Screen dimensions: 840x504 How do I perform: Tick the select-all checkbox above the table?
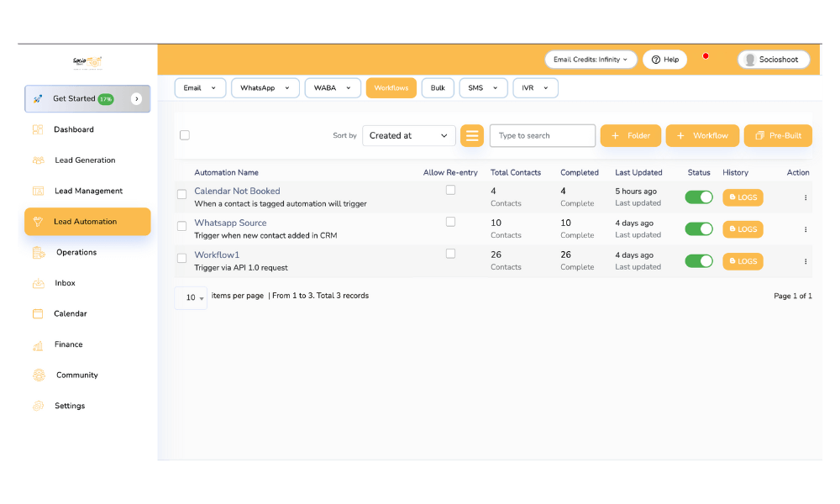coord(185,135)
